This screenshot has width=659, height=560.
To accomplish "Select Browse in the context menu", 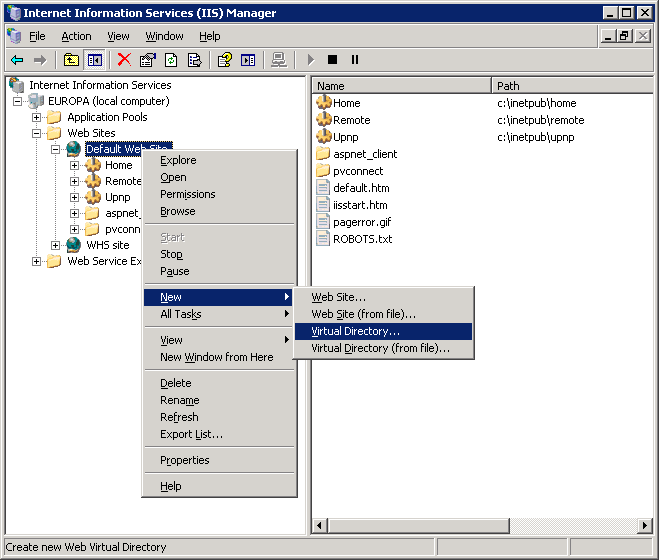I will tap(219, 211).
